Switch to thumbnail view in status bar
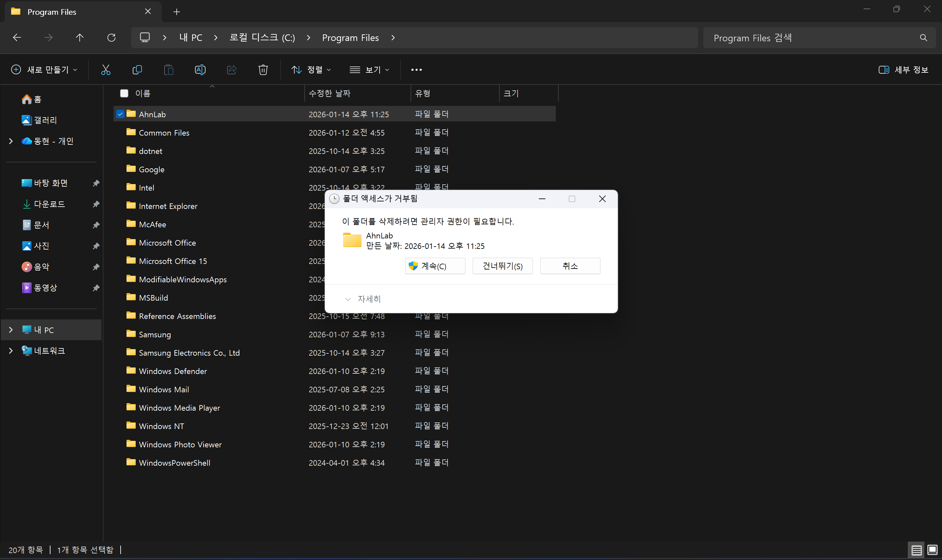 pyautogui.click(x=932, y=550)
